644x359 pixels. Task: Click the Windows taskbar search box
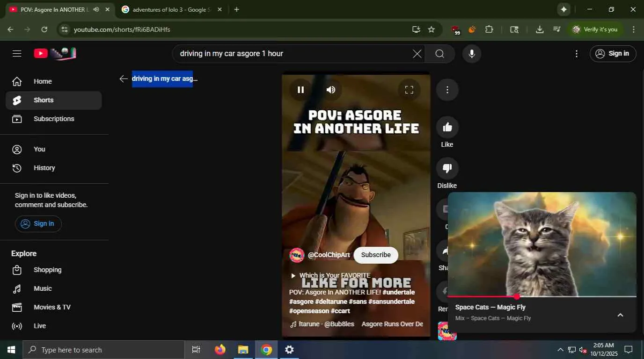(x=103, y=350)
